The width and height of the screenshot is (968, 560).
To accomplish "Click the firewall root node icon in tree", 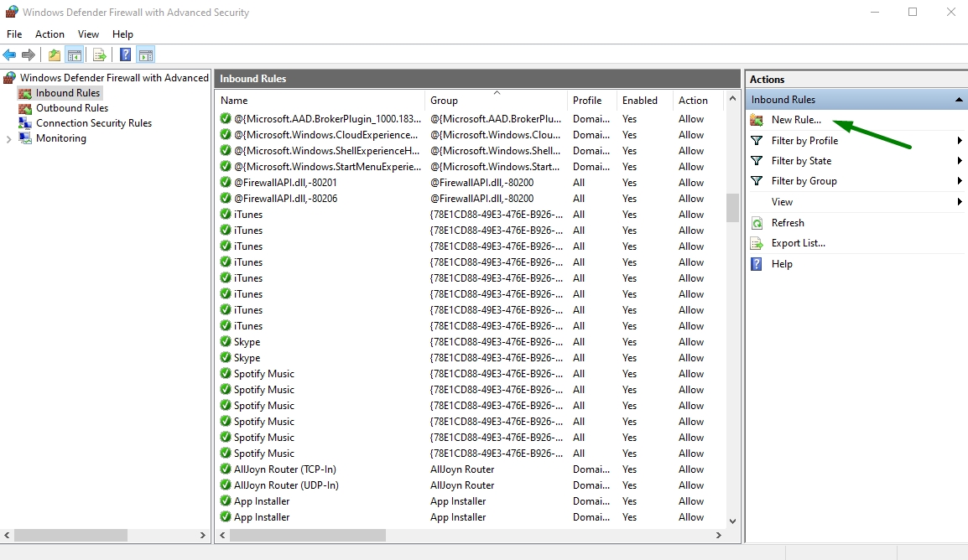I will click(x=9, y=78).
